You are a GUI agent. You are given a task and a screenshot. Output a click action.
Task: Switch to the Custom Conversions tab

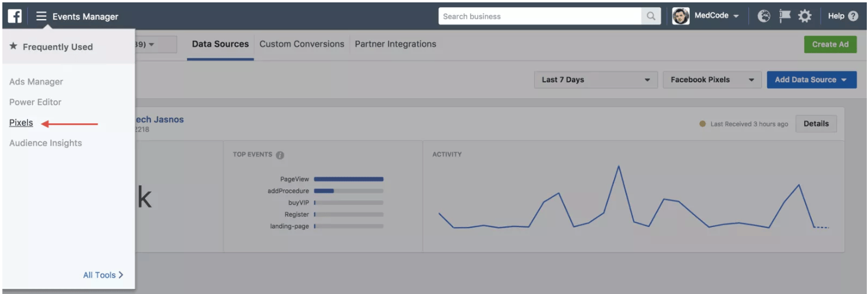click(302, 44)
